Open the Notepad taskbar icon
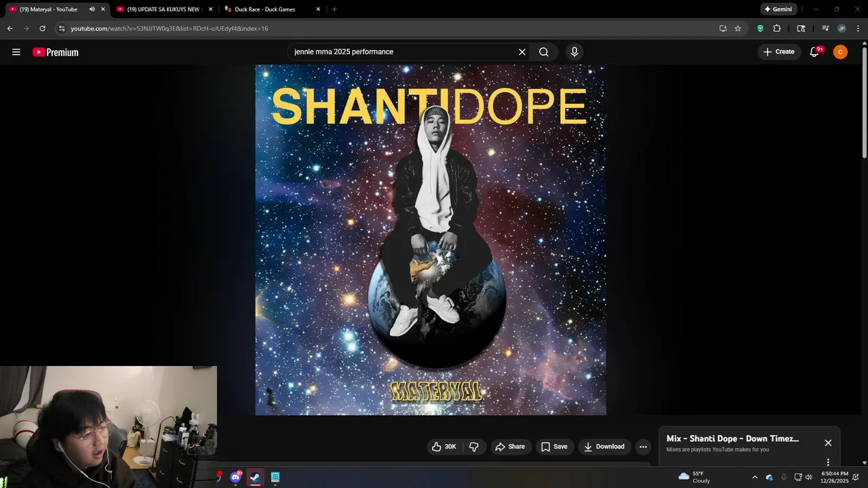 click(x=275, y=477)
